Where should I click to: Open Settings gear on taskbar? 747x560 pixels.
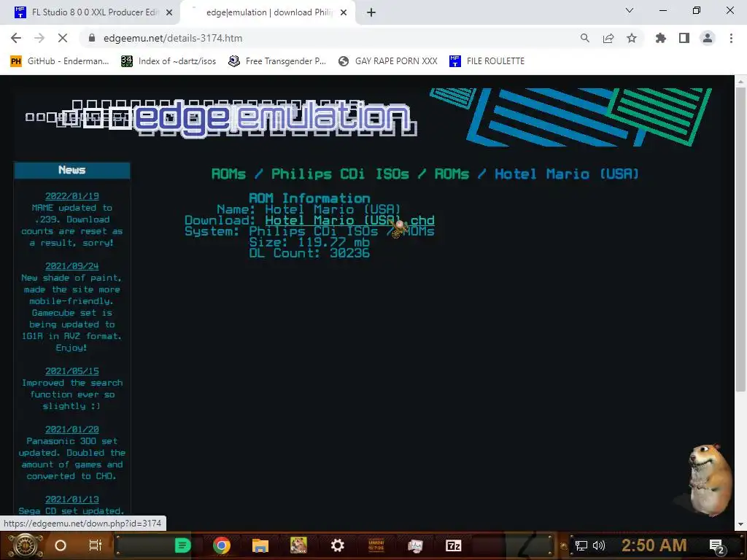[x=337, y=545]
